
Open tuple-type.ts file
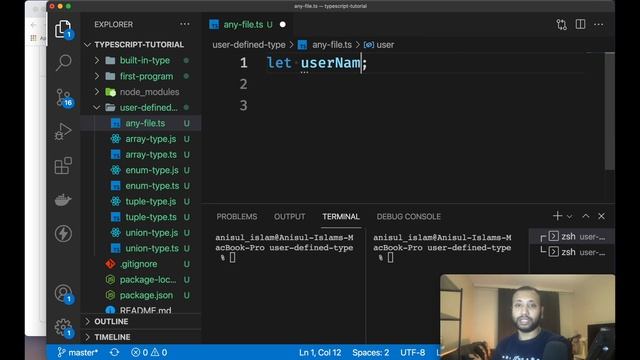(x=151, y=217)
